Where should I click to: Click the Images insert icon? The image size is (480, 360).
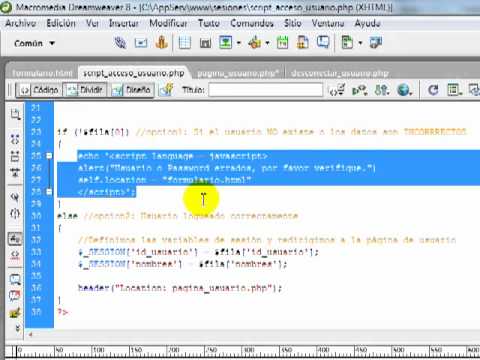(226, 43)
